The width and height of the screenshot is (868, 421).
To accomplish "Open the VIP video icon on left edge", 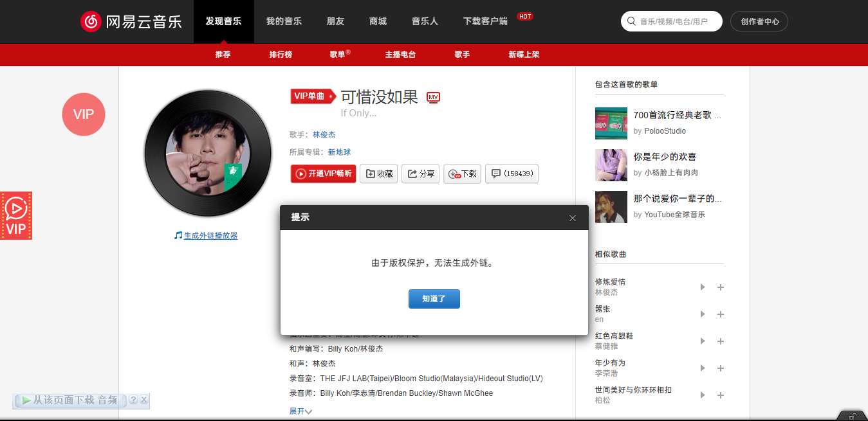I will click(x=16, y=215).
